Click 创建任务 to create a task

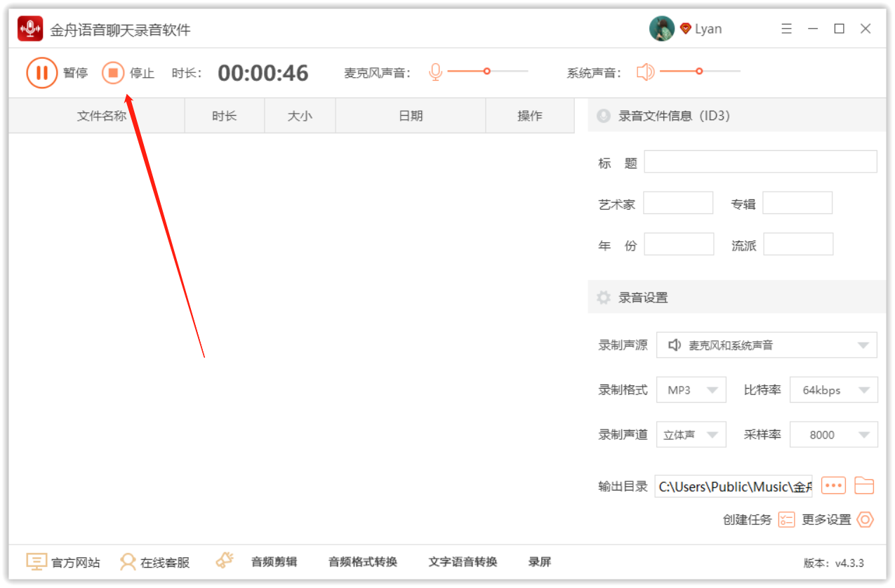[747, 520]
